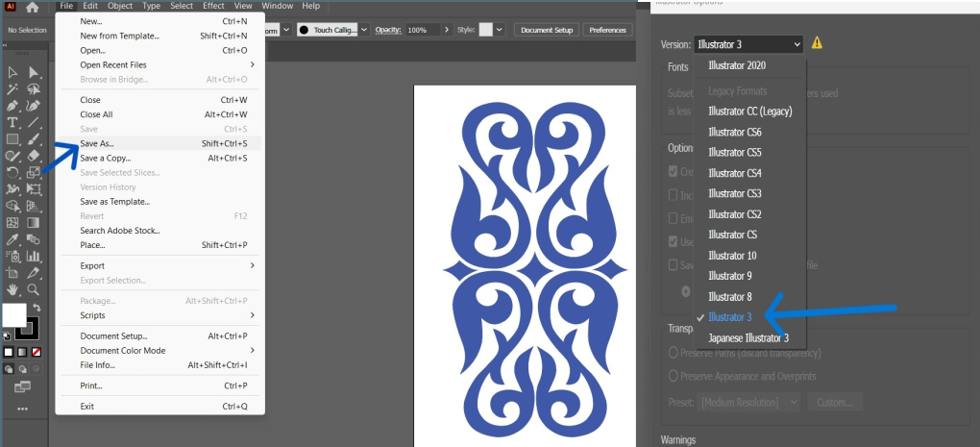Screen dimensions: 980x447
Task: Select the Eraser tool
Action: [34, 156]
